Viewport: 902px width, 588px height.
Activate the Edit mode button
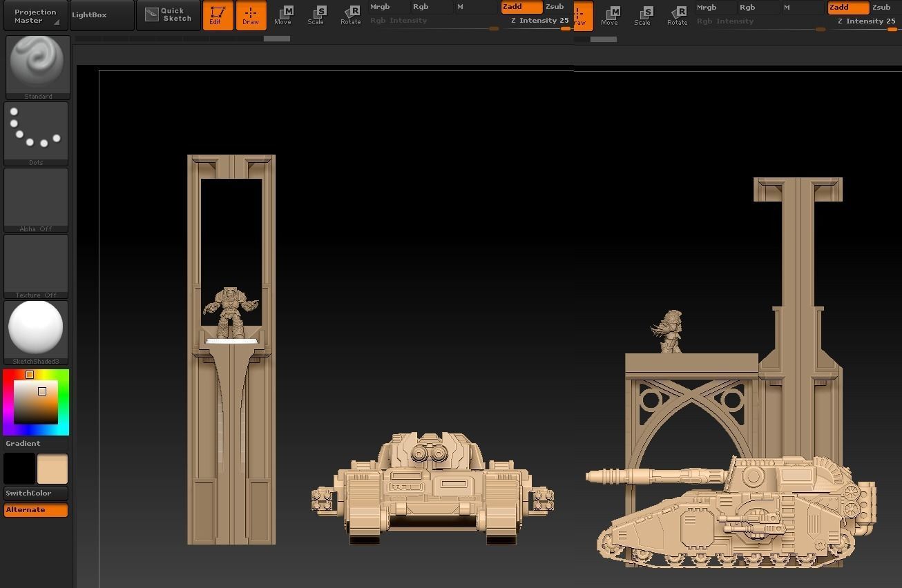pos(218,15)
